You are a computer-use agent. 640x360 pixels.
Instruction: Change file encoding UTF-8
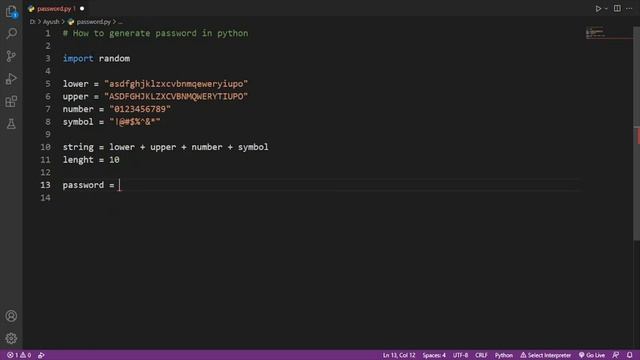click(460, 355)
